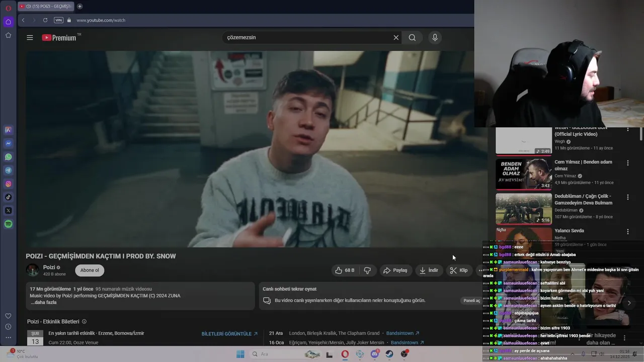Open the Opera sidebar home button

click(x=8, y=22)
